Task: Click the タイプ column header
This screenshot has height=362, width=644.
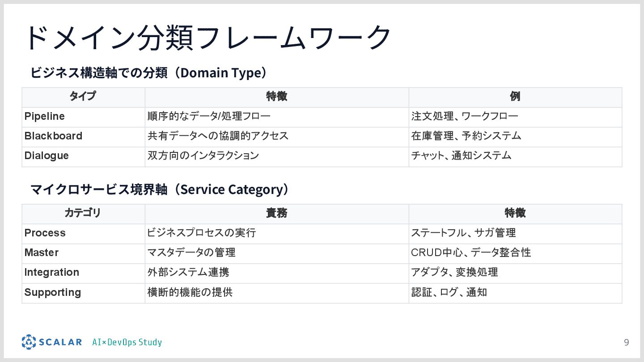Action: click(x=83, y=97)
